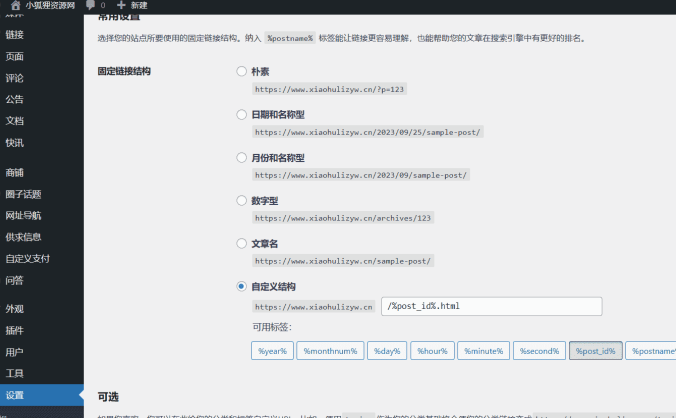Click the cn/sample-post example URL under 文章名
This screenshot has height=418, width=676.
343,261
